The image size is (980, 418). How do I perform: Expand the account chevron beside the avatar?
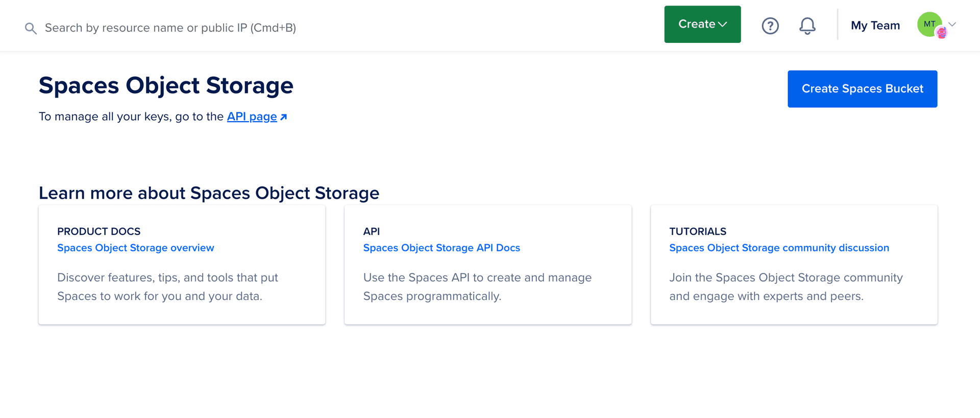click(952, 24)
